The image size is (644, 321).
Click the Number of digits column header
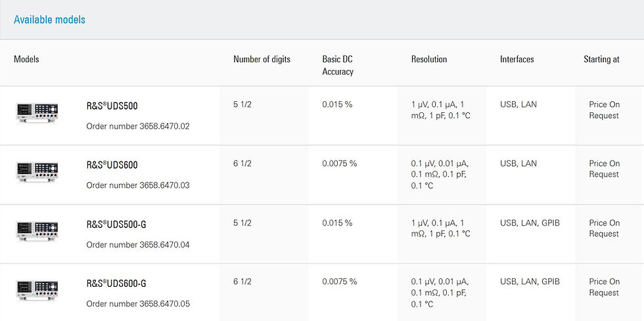(x=262, y=60)
